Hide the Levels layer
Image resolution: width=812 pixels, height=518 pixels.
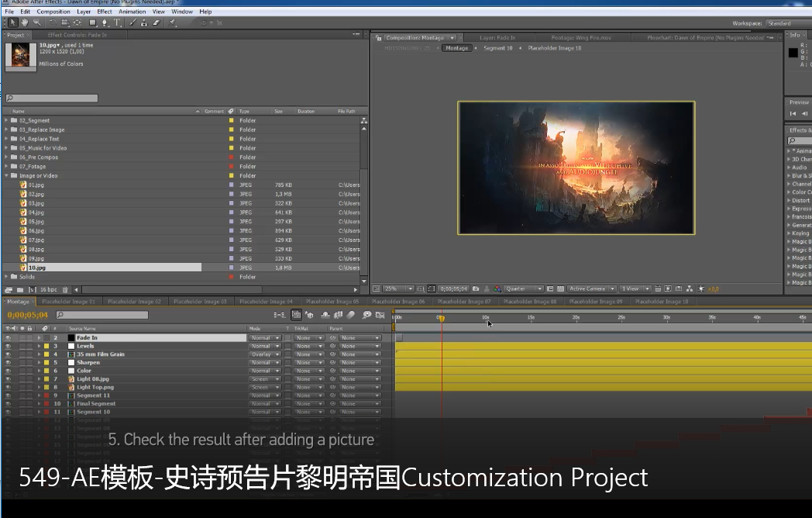pyautogui.click(x=8, y=347)
